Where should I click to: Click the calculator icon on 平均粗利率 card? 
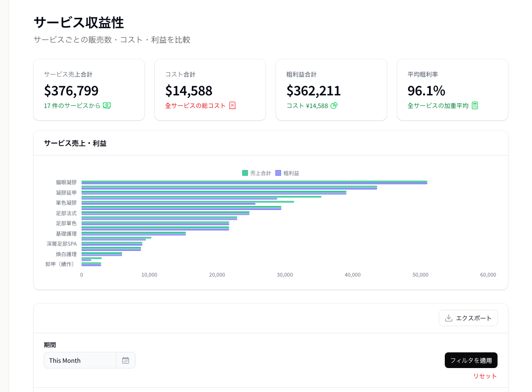(x=475, y=105)
